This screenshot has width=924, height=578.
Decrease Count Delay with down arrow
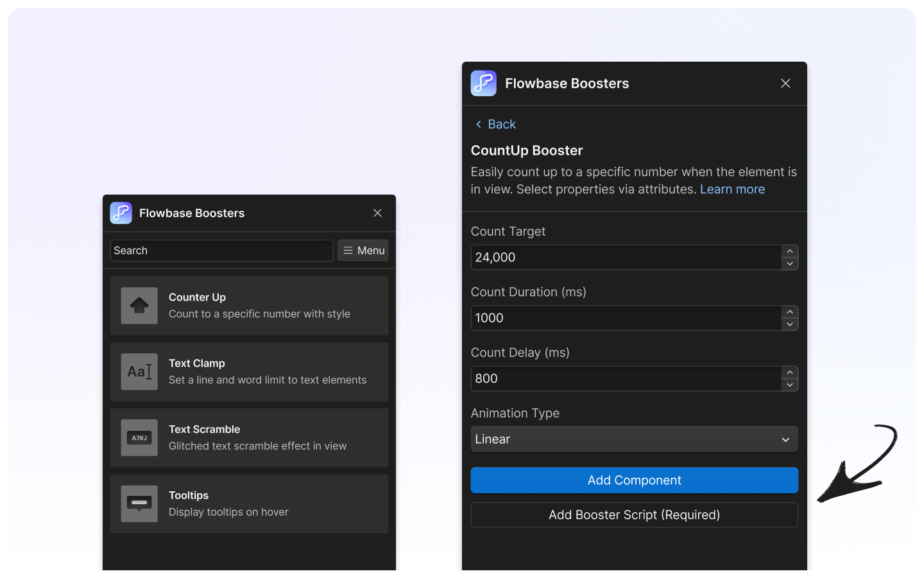point(790,385)
